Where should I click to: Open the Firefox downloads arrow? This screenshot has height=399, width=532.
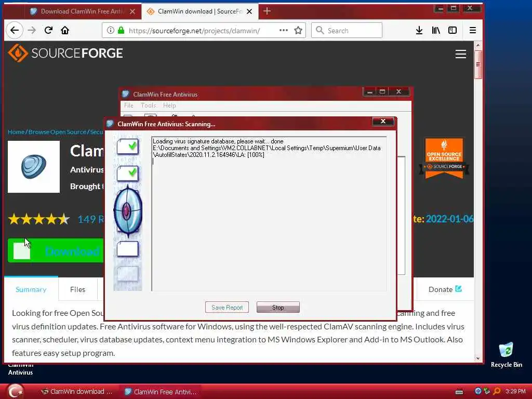(x=419, y=31)
